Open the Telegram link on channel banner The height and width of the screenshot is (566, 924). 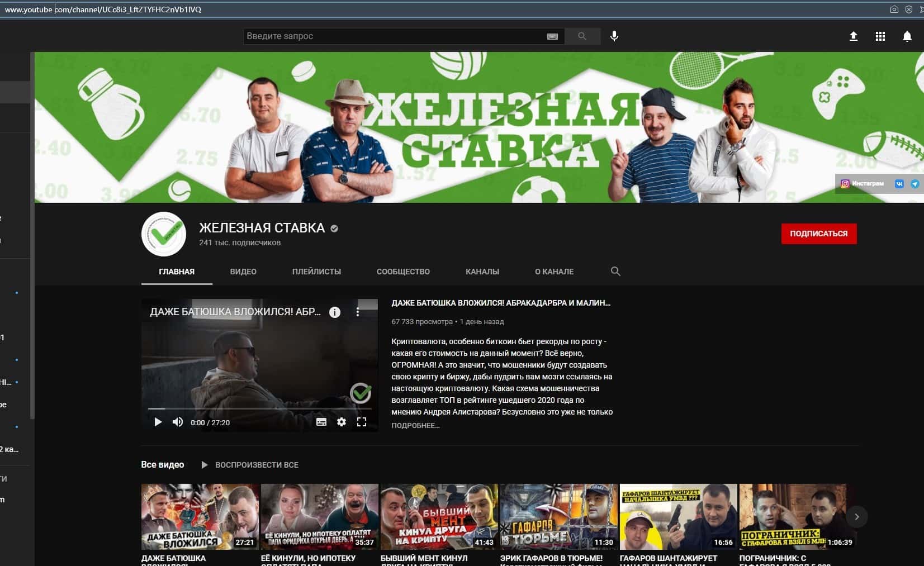tap(915, 183)
